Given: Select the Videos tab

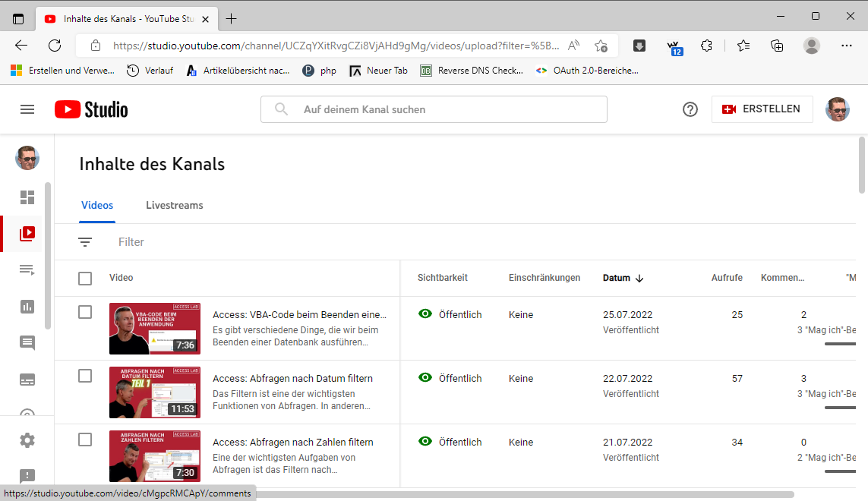Looking at the screenshot, I should 97,205.
